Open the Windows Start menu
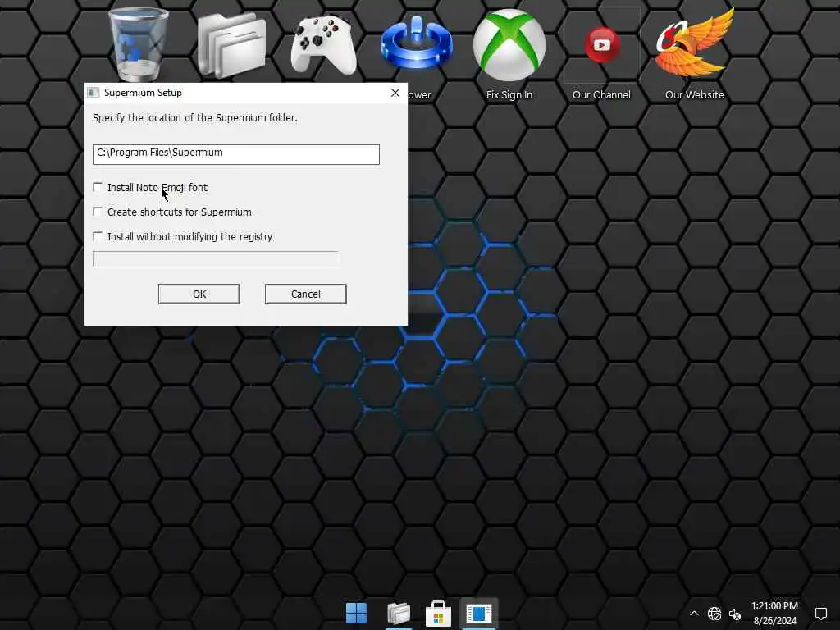Screen dimensions: 840x630 (356, 614)
